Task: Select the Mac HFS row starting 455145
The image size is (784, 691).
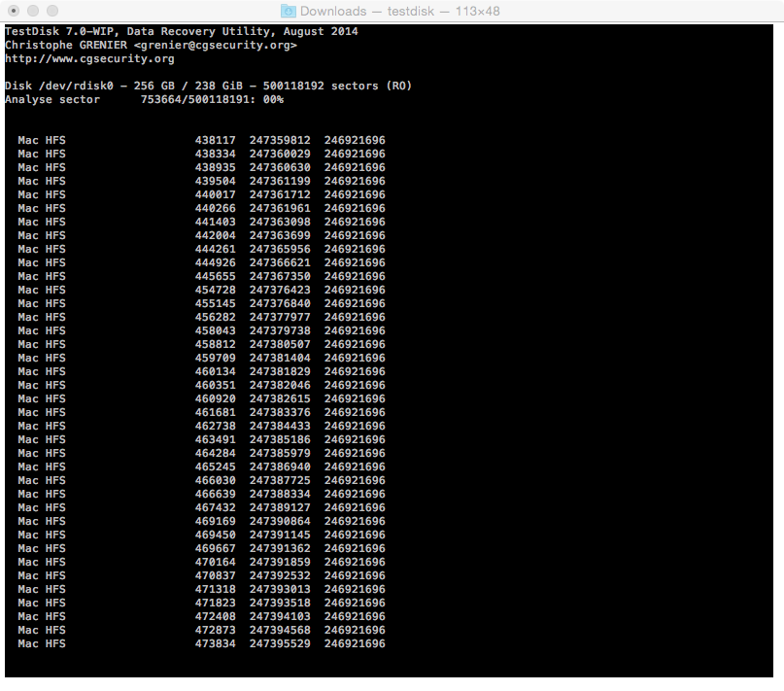Action: (201, 303)
